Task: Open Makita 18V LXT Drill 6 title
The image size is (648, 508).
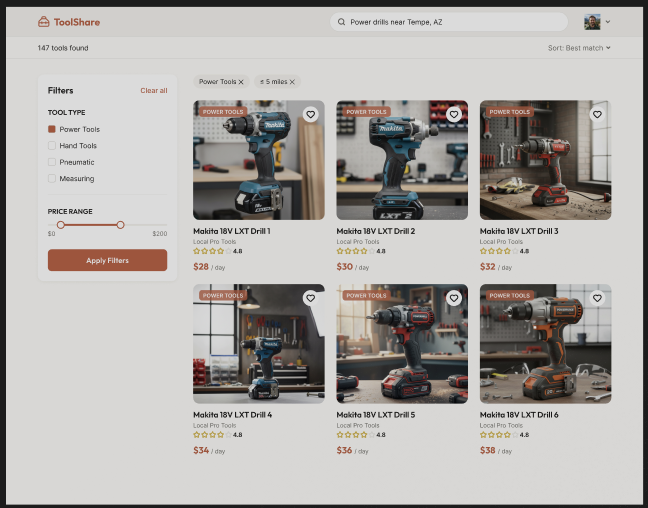Action: tap(519, 415)
